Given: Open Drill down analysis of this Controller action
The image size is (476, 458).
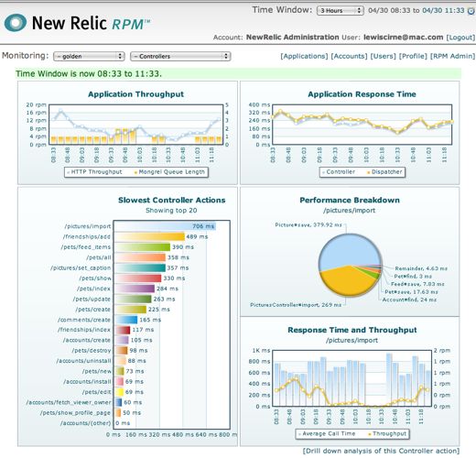Looking at the screenshot, I should click(381, 451).
